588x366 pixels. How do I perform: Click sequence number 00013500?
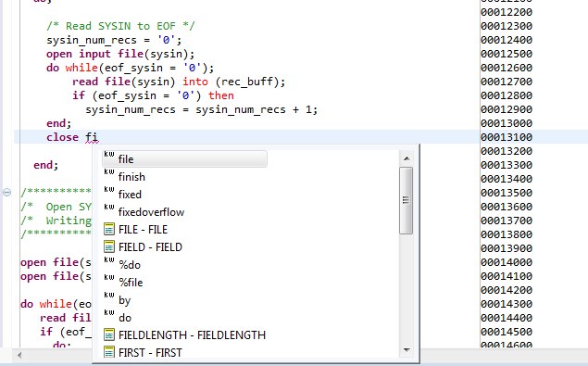[507, 193]
